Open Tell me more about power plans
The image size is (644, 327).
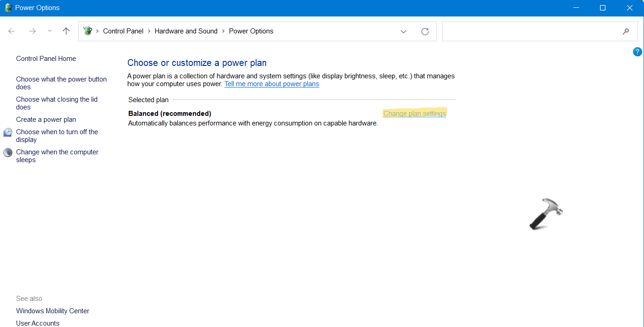(x=272, y=84)
